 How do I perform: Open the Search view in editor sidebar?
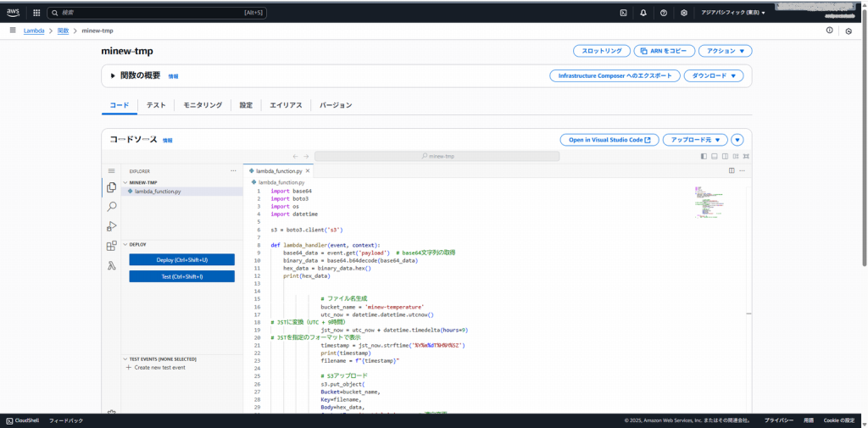(x=111, y=206)
